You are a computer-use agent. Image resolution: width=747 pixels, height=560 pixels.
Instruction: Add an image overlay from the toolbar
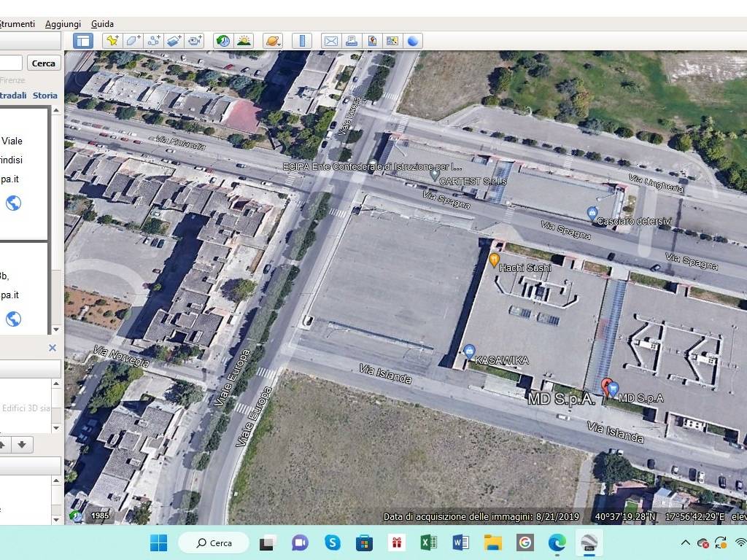pyautogui.click(x=174, y=41)
